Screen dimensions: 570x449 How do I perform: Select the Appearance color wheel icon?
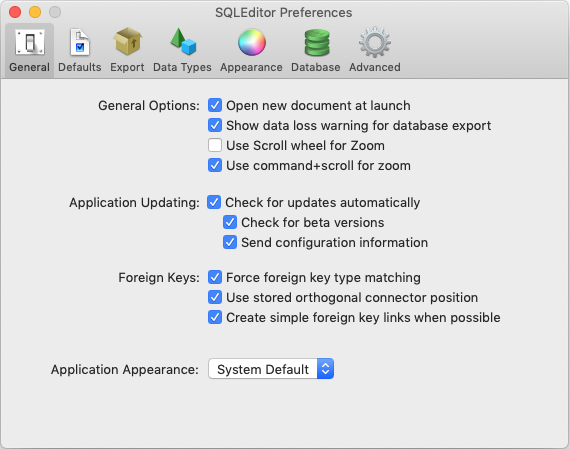click(252, 42)
